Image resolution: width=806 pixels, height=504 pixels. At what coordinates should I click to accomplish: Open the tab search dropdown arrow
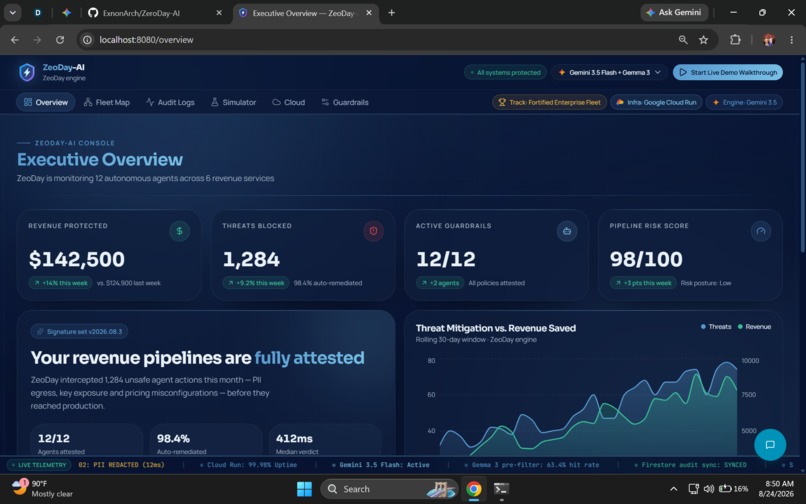click(x=13, y=13)
